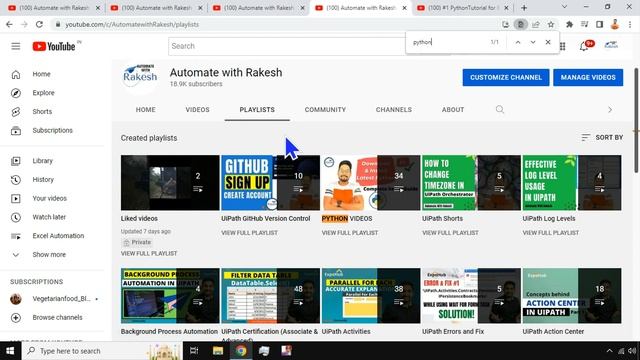Open the Action Center playlist thumbnail
This screenshot has height=360, width=640.
click(x=572, y=296)
